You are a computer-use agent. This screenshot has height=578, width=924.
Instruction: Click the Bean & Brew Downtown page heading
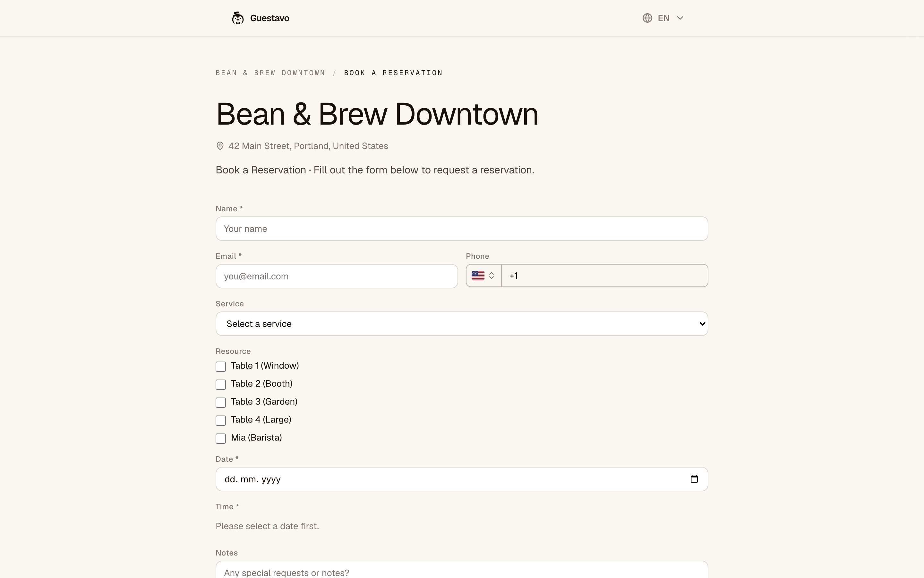[x=377, y=114]
